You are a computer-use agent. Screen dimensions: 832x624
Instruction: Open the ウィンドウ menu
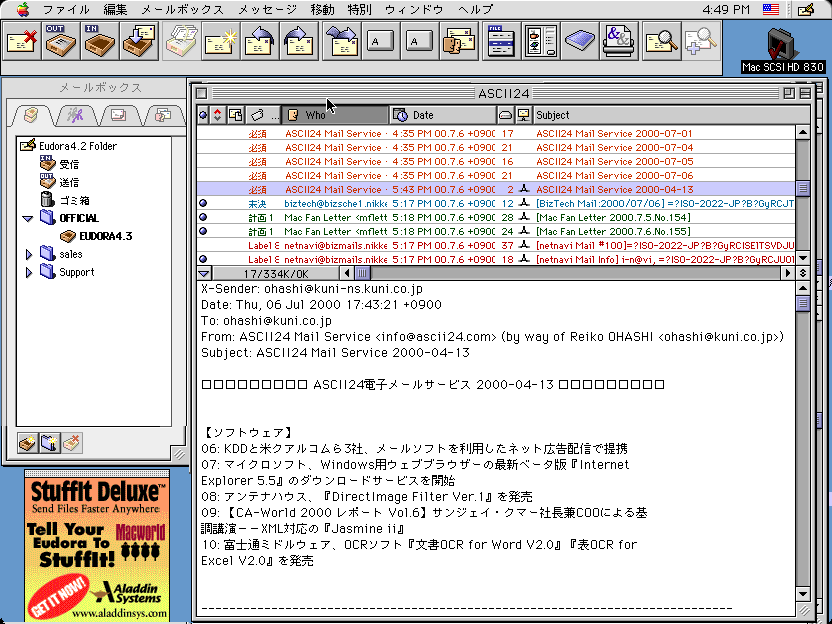(414, 10)
